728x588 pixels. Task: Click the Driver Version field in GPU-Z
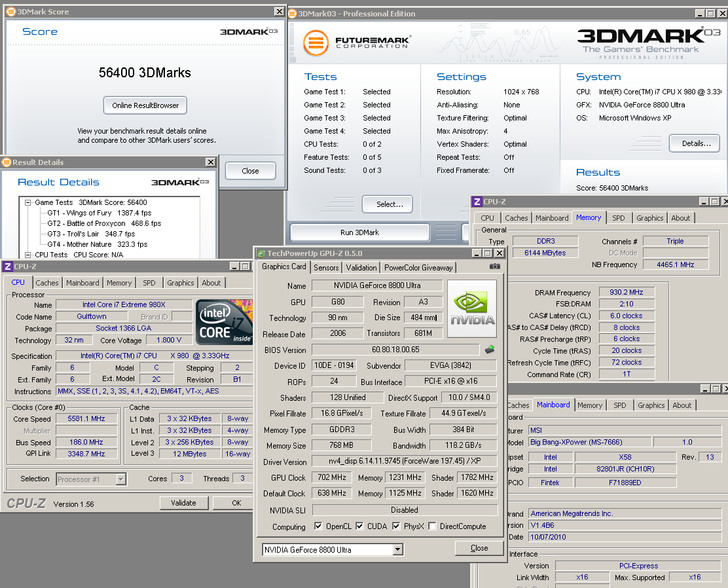405,461
